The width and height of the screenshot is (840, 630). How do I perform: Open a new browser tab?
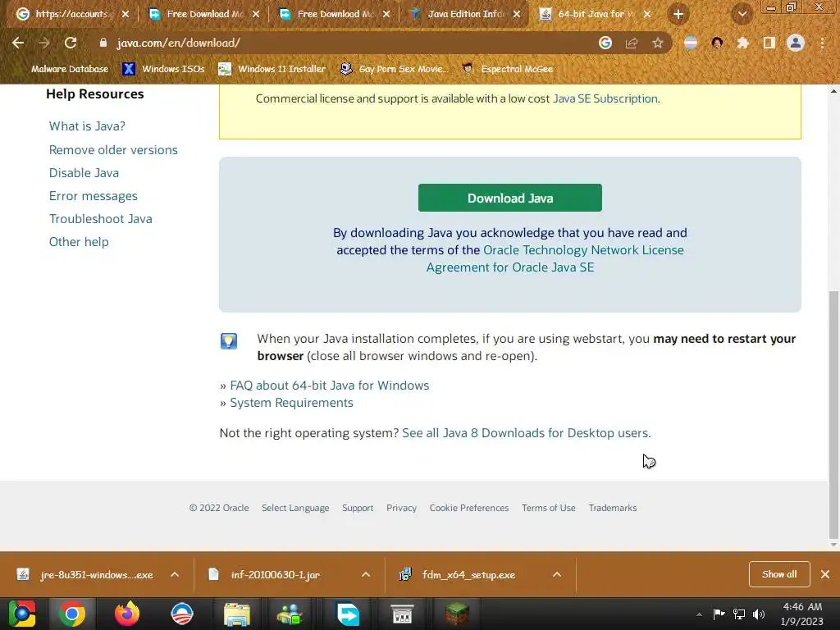tap(678, 15)
